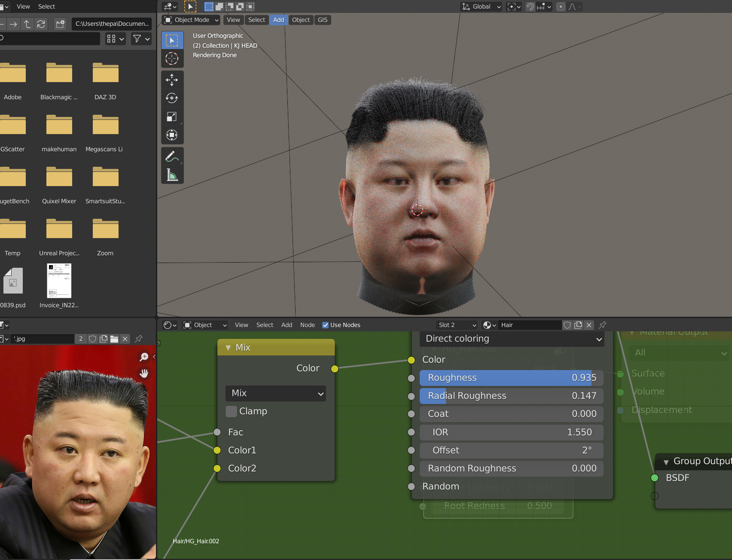732x560 pixels.
Task: Select the Annotate pencil tool
Action: coord(172,156)
